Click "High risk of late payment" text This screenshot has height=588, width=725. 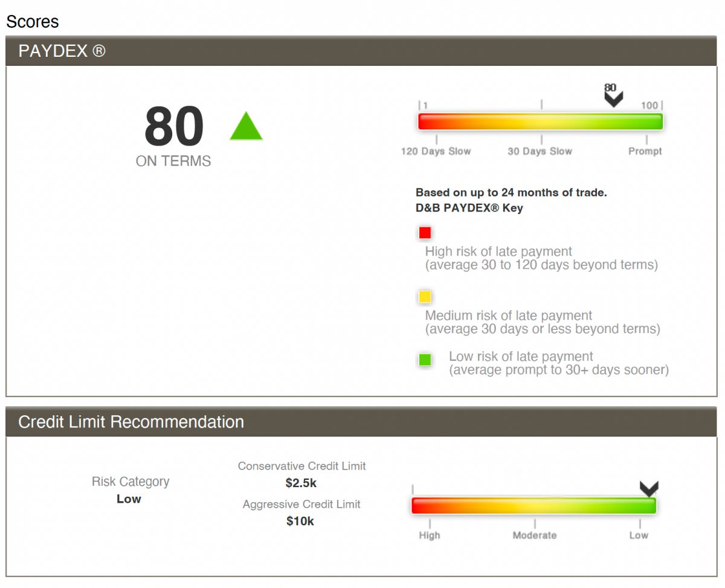pyautogui.click(x=498, y=251)
